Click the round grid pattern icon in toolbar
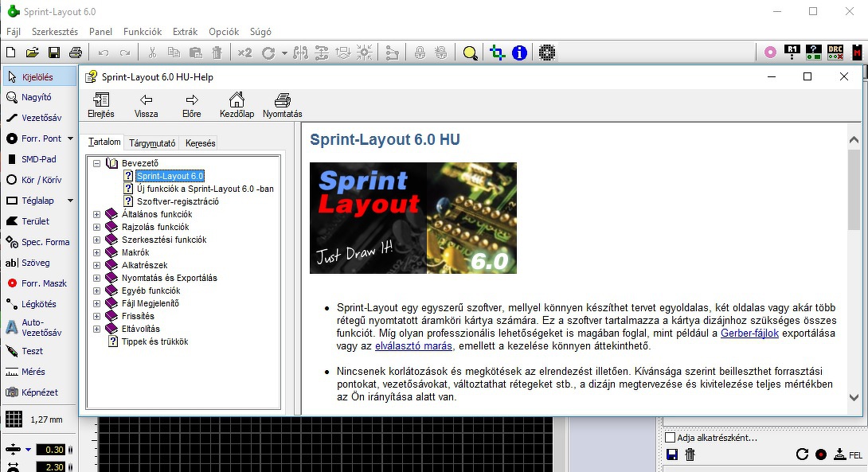Screen dimensions: 868x472 point(547,53)
